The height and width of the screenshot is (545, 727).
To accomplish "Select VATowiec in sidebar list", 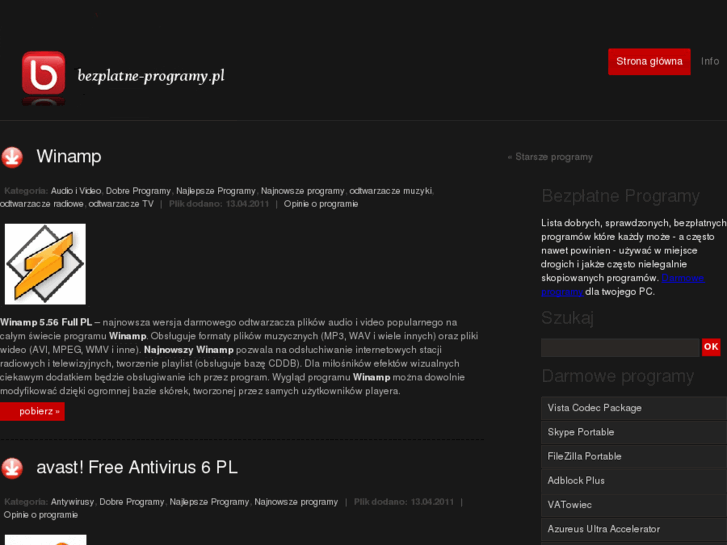I will click(x=634, y=505).
